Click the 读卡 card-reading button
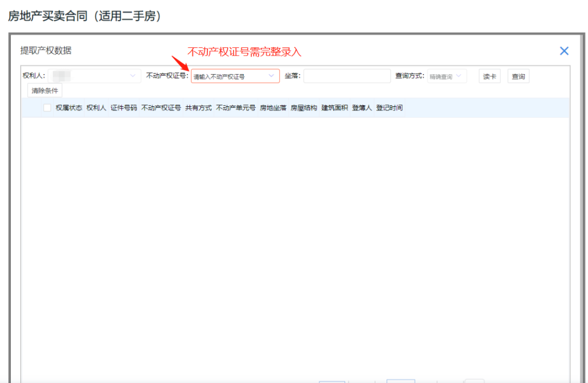Viewport: 588px width, 383px height. [488, 76]
